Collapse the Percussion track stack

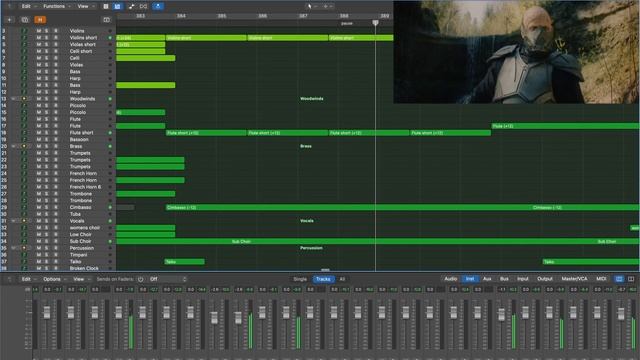[x=13, y=248]
